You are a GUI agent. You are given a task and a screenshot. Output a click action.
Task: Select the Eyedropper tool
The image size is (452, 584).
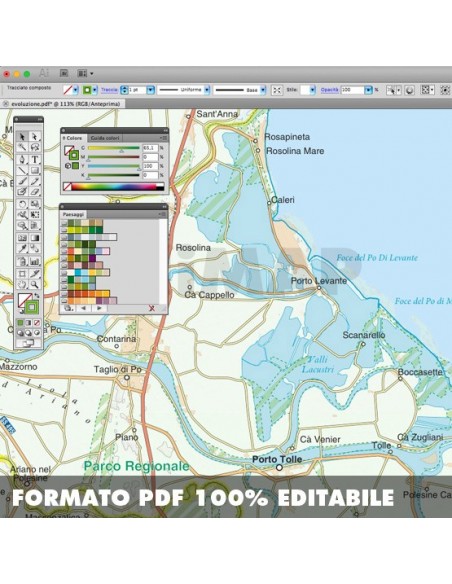(x=22, y=248)
